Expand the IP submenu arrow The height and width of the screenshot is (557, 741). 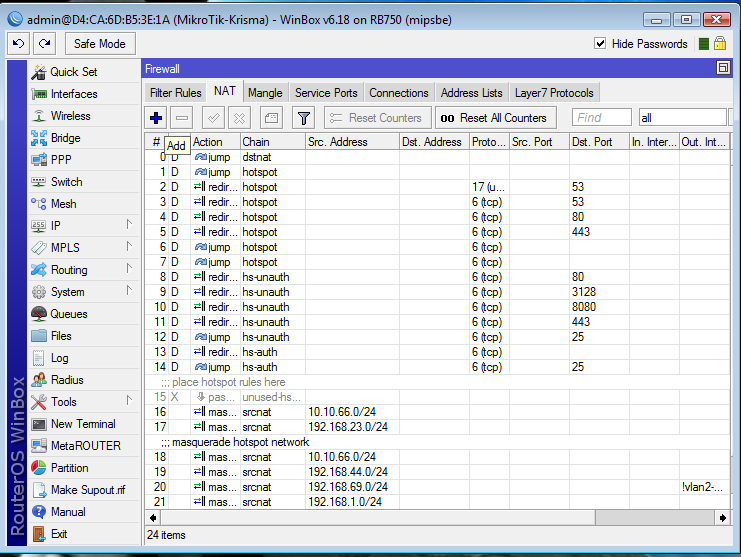click(x=129, y=224)
